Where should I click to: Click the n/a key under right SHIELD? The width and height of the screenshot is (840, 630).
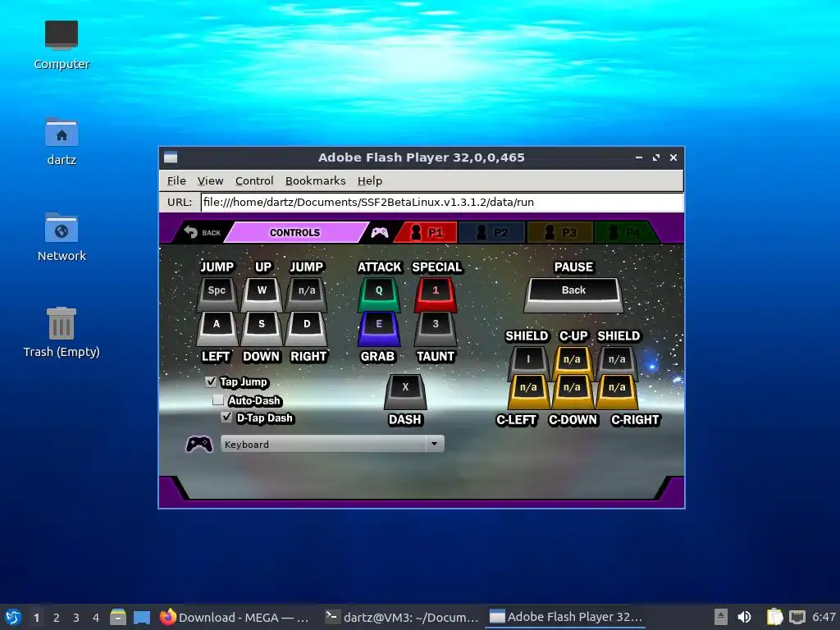[x=617, y=362]
